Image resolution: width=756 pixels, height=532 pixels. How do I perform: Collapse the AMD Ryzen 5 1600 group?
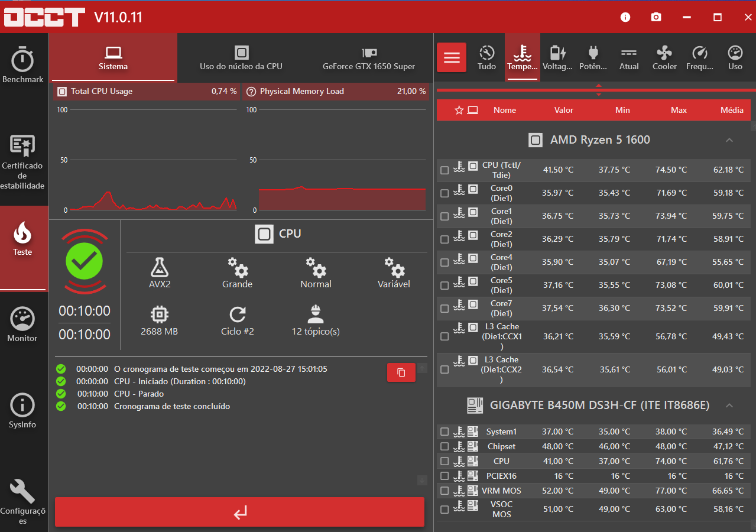coord(729,140)
